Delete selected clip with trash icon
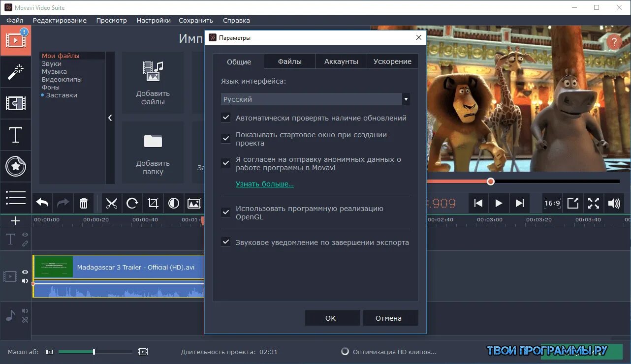This screenshot has height=364, width=631. point(84,203)
